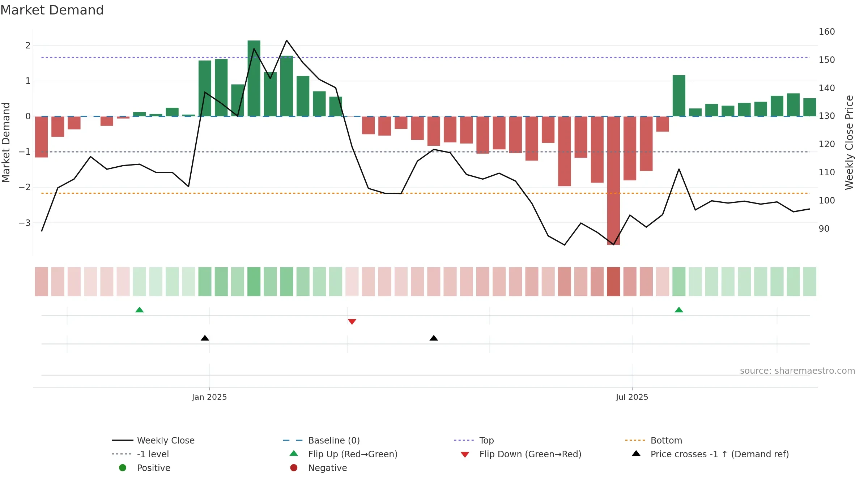Toggle the Baseline (0) legend entry
This screenshot has width=868, height=488.
[321, 440]
